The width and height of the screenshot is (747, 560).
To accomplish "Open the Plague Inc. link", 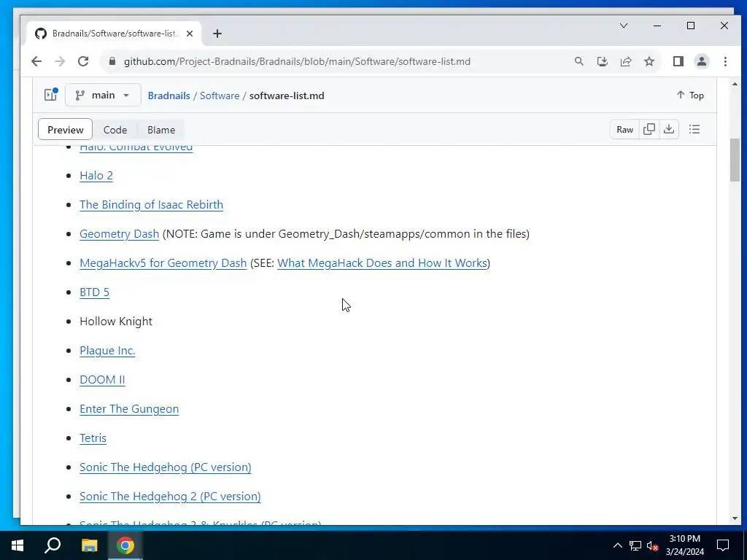I will point(107,351).
